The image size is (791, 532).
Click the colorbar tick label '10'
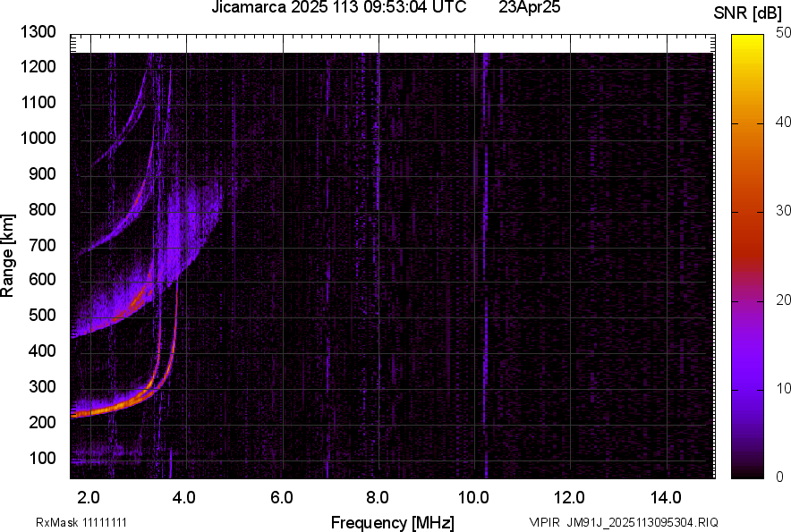point(783,388)
